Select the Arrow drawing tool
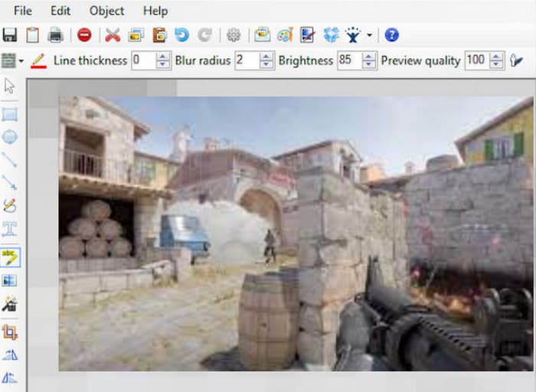The image size is (536, 392). 9,182
